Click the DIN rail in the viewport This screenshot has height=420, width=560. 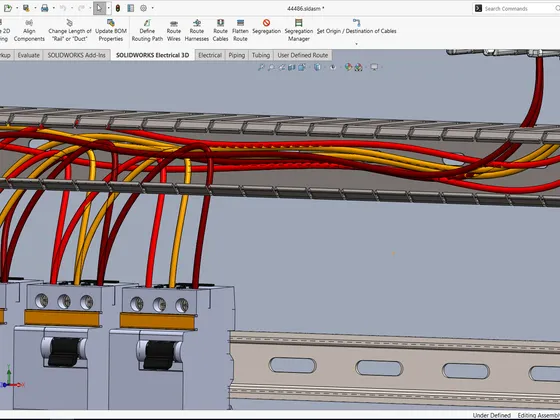(x=395, y=370)
